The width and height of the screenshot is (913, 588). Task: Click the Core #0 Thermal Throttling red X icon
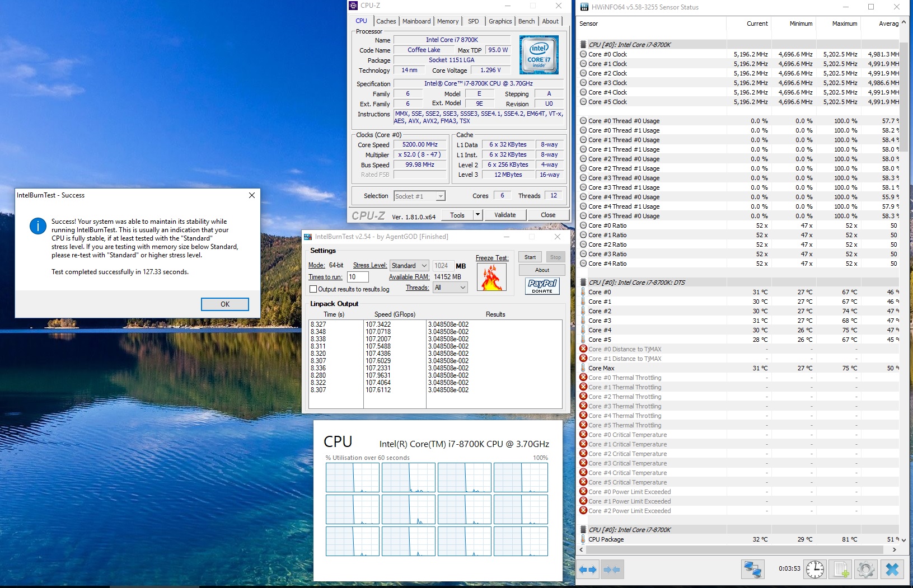click(583, 378)
